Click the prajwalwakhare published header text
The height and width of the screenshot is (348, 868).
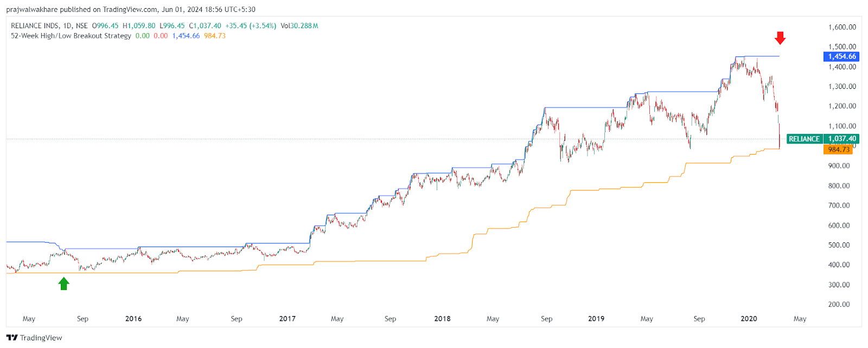[131, 9]
